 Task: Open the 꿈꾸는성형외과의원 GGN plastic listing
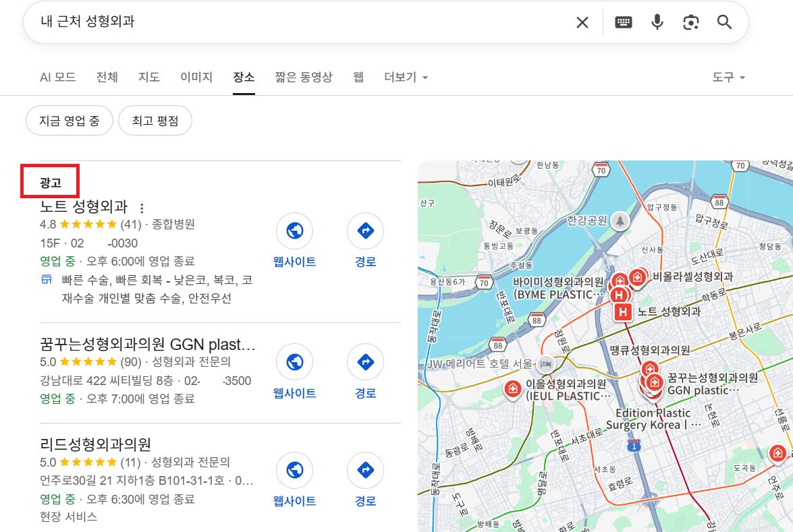[148, 345]
